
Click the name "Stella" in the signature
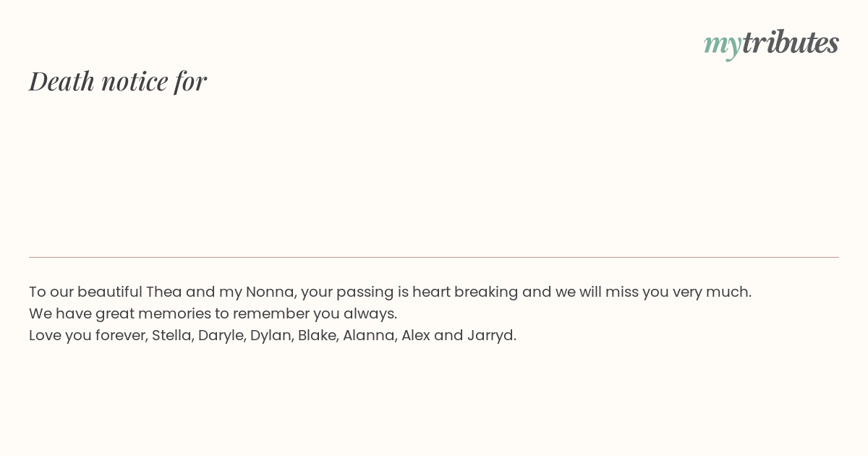pos(171,335)
